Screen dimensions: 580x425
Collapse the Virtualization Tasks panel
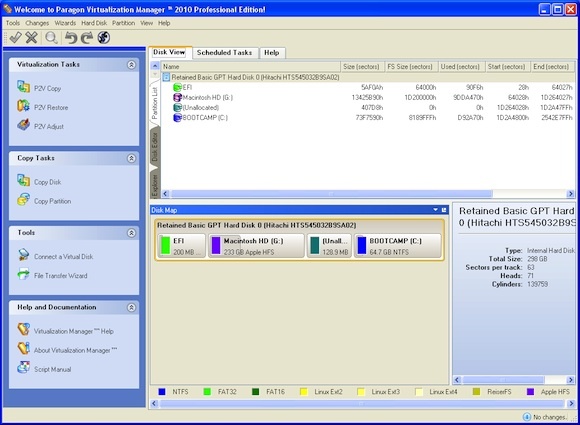[x=131, y=65]
